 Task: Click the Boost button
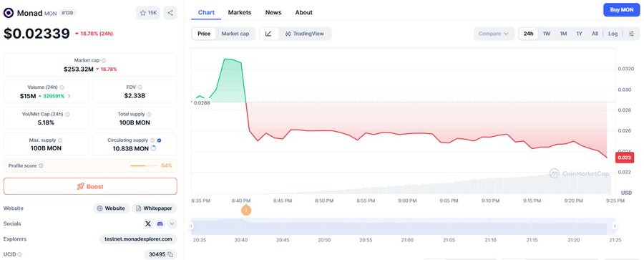[90, 186]
